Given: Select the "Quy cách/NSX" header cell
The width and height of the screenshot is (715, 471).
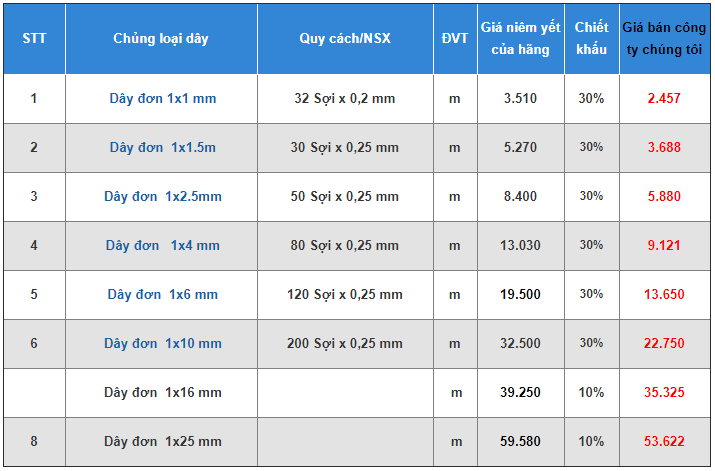Looking at the screenshot, I should [x=344, y=39].
